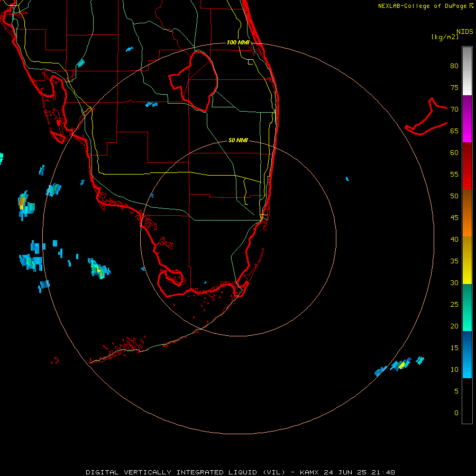Click the 80 value on the scale

[x=454, y=66]
